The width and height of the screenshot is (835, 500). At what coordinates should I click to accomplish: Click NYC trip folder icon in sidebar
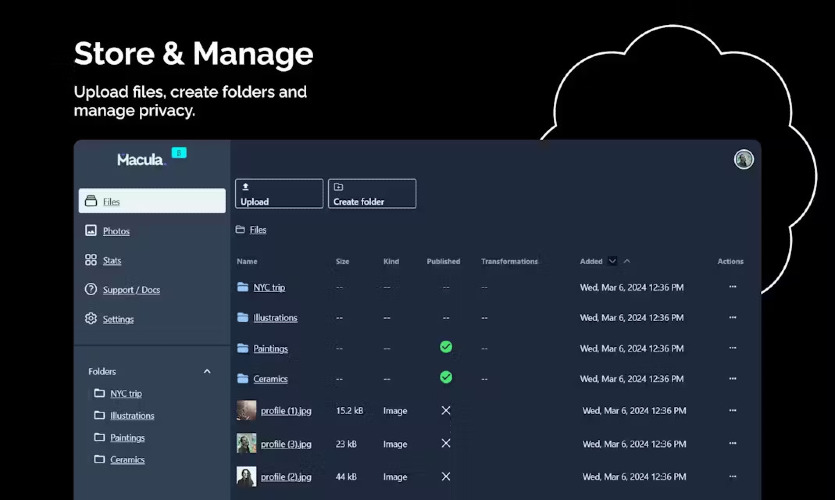click(x=99, y=393)
